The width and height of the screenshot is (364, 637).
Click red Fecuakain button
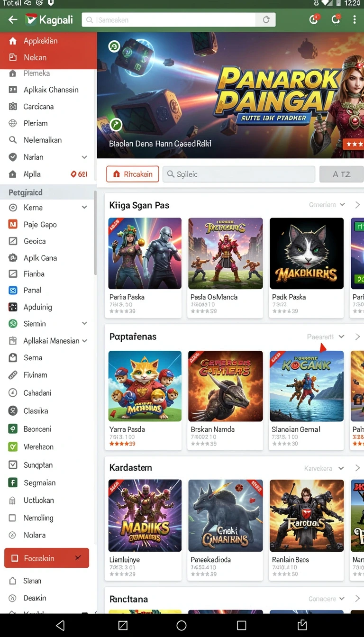pos(46,558)
